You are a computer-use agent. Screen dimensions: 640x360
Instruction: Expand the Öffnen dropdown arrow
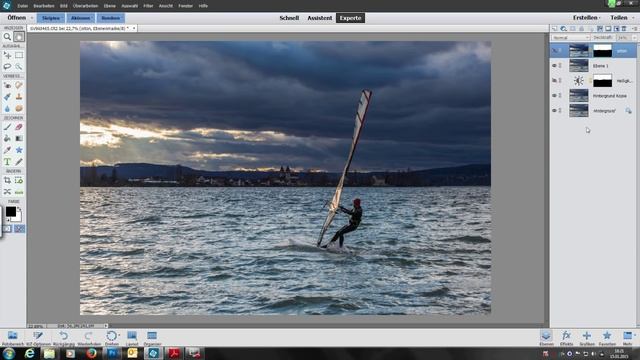tap(32, 18)
